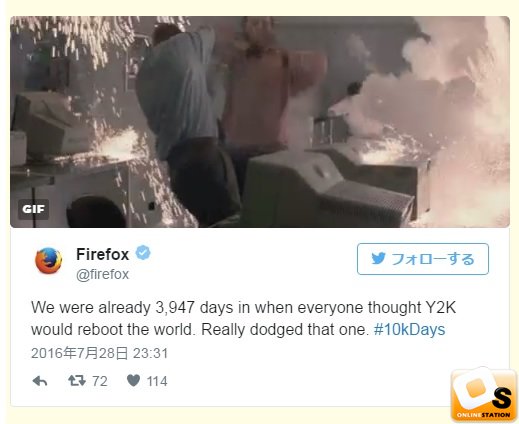Image resolution: width=519 pixels, height=424 pixels.
Task: Click the Online Station logo
Action: point(484,395)
